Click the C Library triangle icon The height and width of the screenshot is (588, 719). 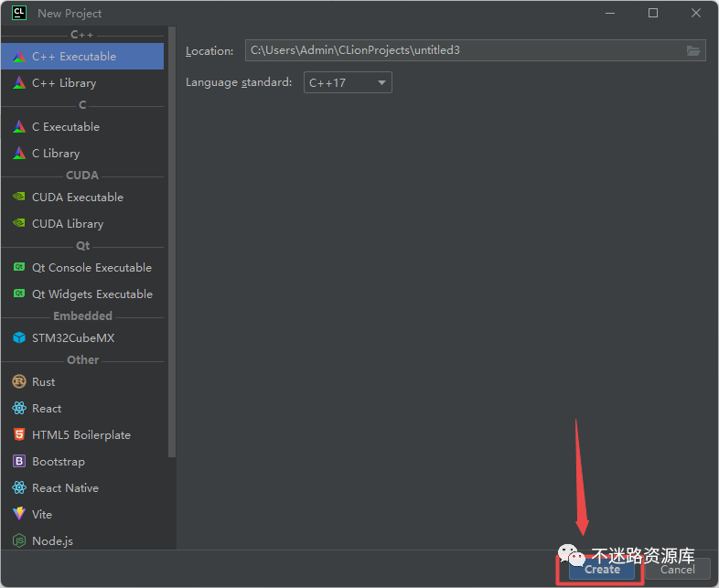19,153
